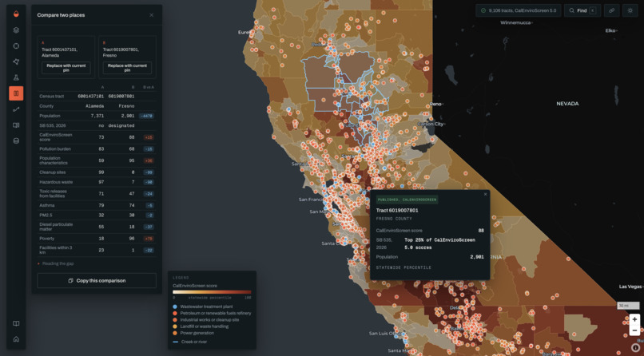Click the PM2.5 row label
Image resolution: width=644 pixels, height=356 pixels.
(46, 215)
